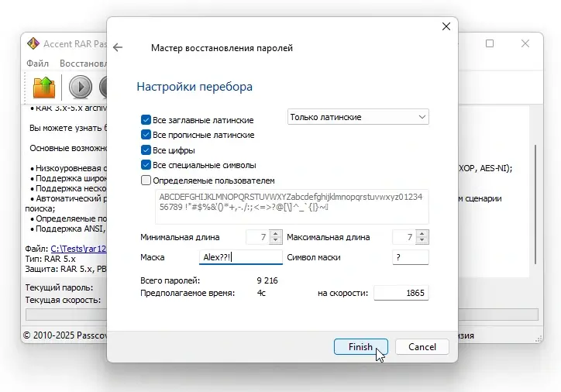
Task: Click the Finish button
Action: (x=360, y=347)
